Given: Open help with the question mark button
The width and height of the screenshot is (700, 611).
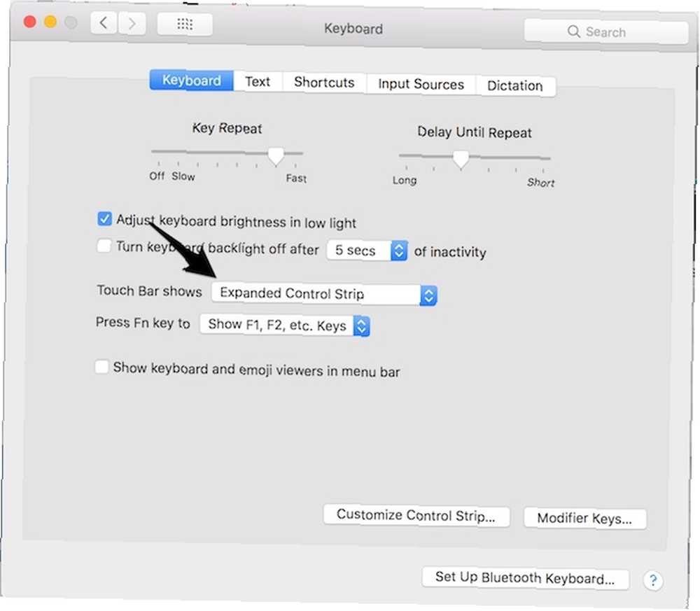Looking at the screenshot, I should [652, 580].
